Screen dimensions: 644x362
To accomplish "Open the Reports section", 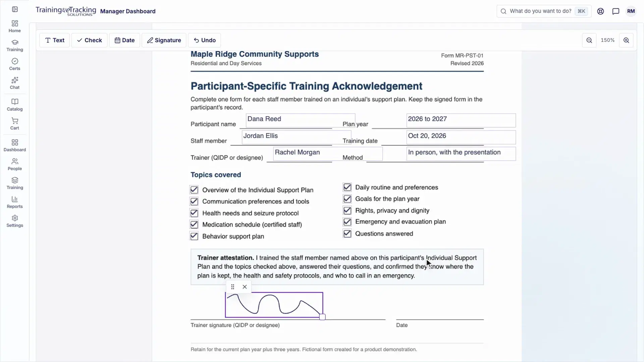I will tap(15, 202).
